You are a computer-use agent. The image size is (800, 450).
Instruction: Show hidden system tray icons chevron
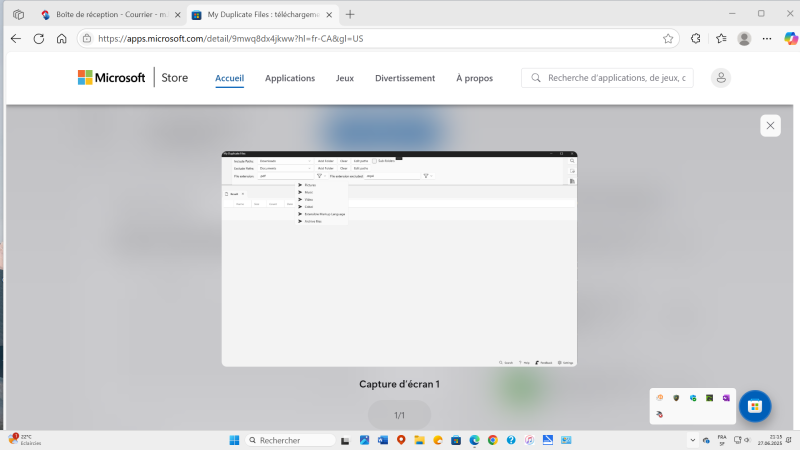(x=693, y=440)
